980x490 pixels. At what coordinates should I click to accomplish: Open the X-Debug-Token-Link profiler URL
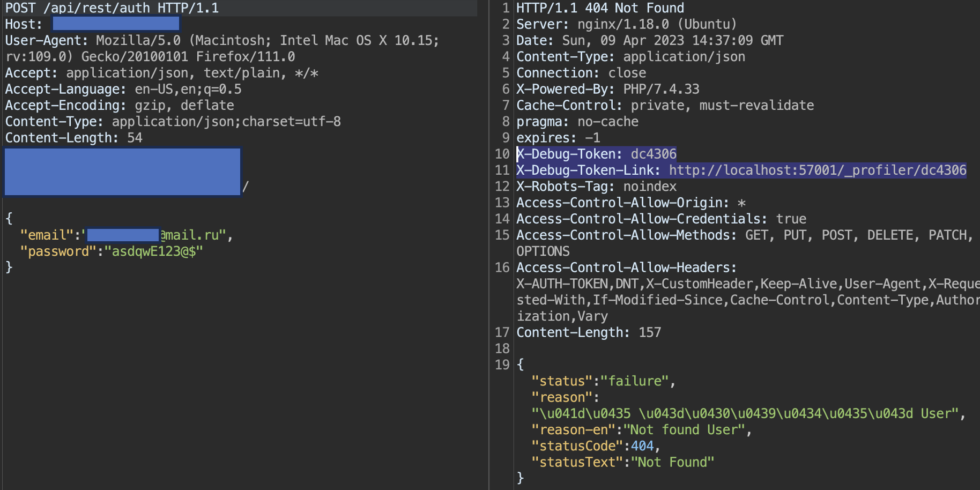coord(817,170)
